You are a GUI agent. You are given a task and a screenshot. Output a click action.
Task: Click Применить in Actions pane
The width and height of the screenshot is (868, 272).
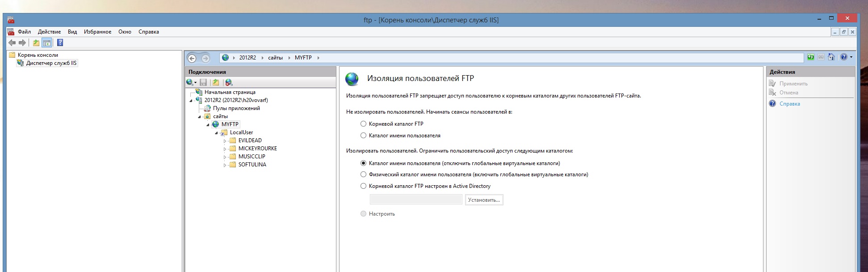pyautogui.click(x=793, y=84)
